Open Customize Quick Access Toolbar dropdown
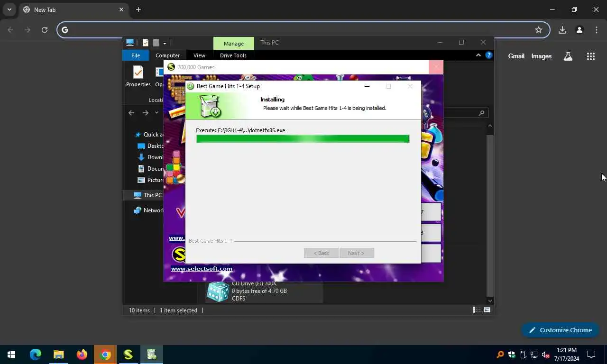Image resolution: width=607 pixels, height=364 pixels. pos(165,43)
